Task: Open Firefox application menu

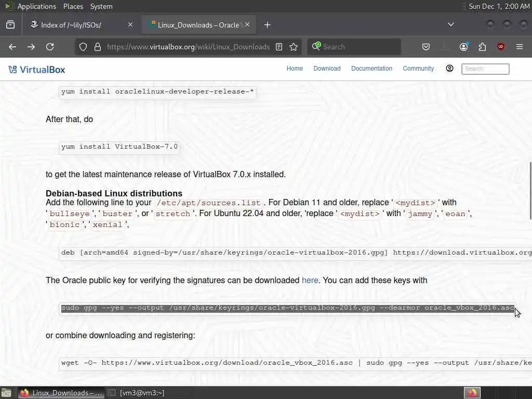Action: (x=520, y=47)
